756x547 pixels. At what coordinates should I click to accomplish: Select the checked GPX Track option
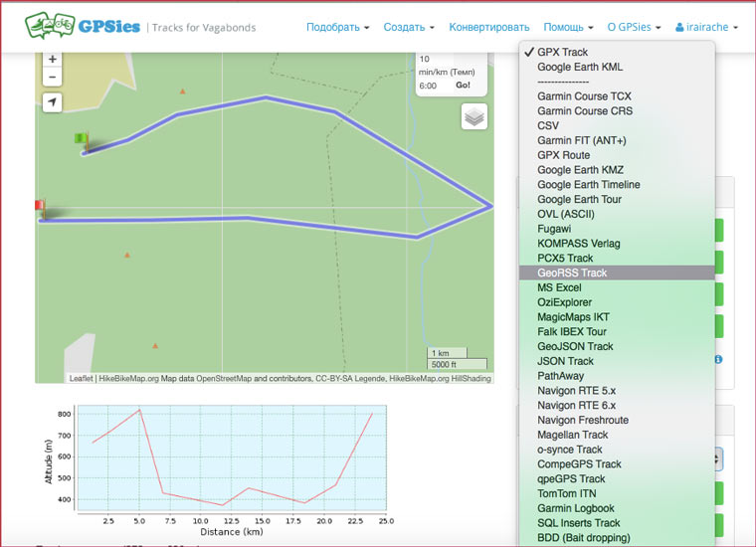(562, 52)
